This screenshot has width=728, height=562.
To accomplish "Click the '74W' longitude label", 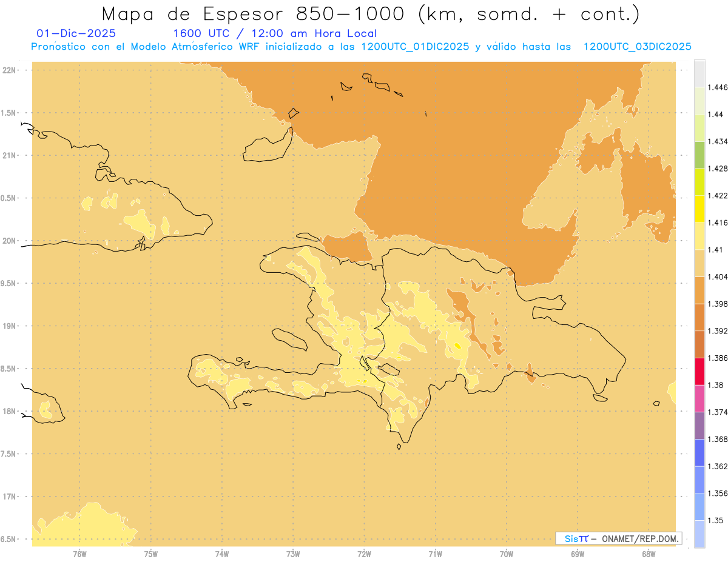I will coord(221,554).
